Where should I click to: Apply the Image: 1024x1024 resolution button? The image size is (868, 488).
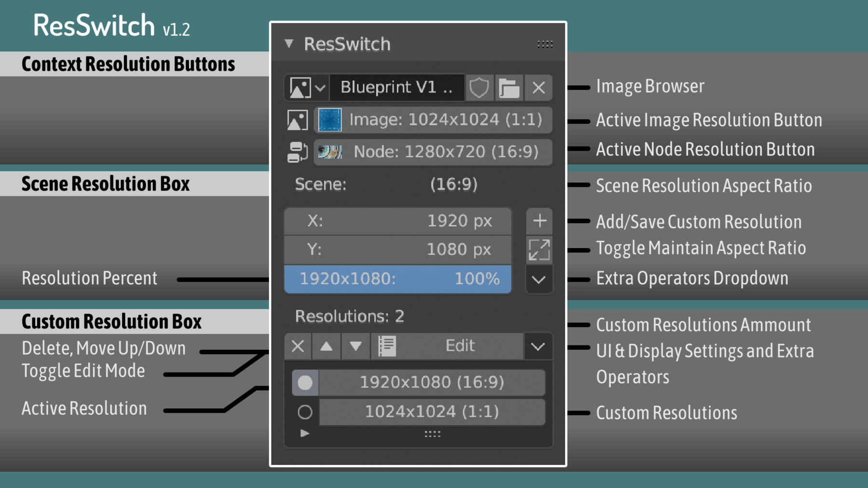(433, 120)
